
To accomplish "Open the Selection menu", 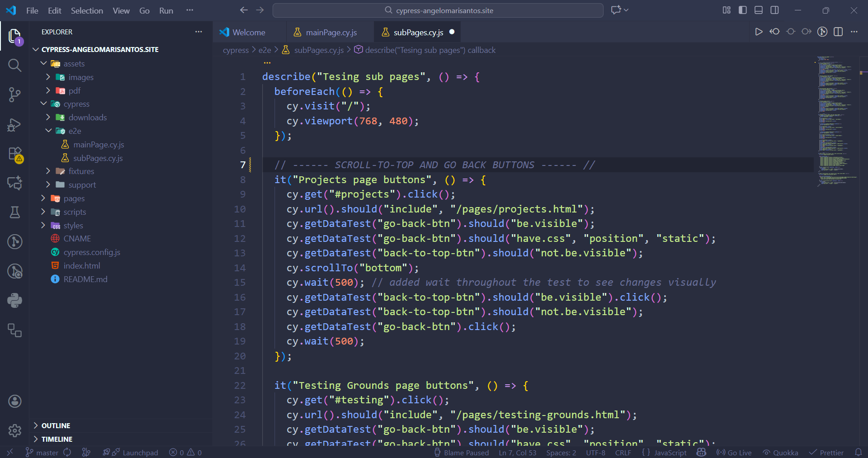I will (x=87, y=10).
